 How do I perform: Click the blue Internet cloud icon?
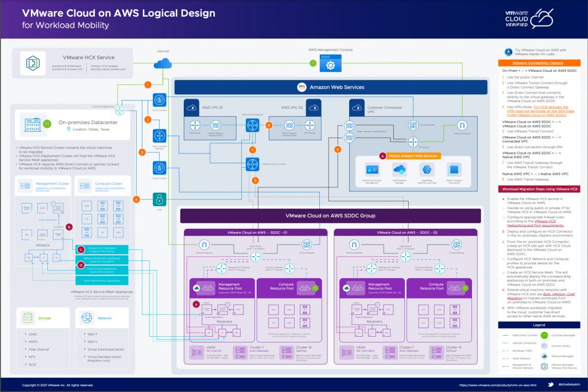point(163,63)
